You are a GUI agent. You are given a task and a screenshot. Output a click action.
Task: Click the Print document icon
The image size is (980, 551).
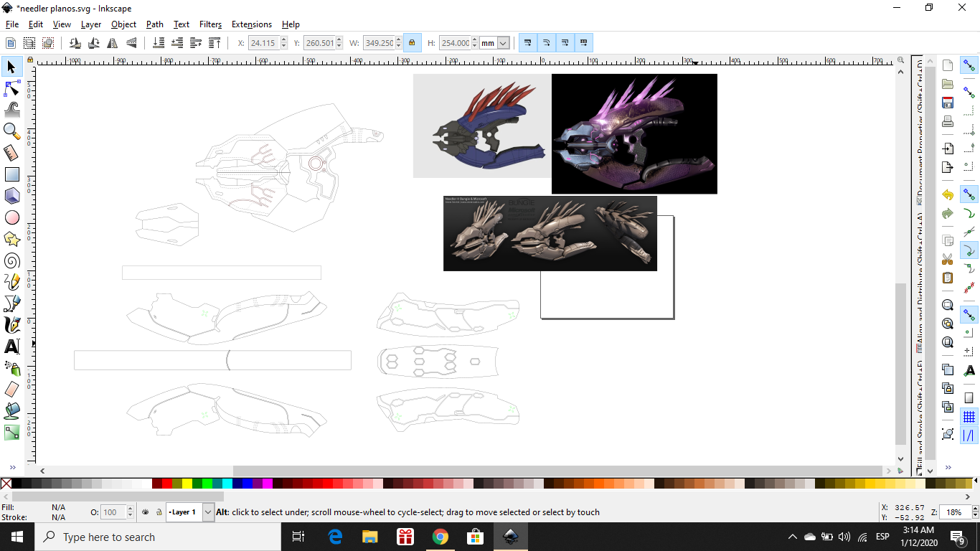tap(948, 121)
